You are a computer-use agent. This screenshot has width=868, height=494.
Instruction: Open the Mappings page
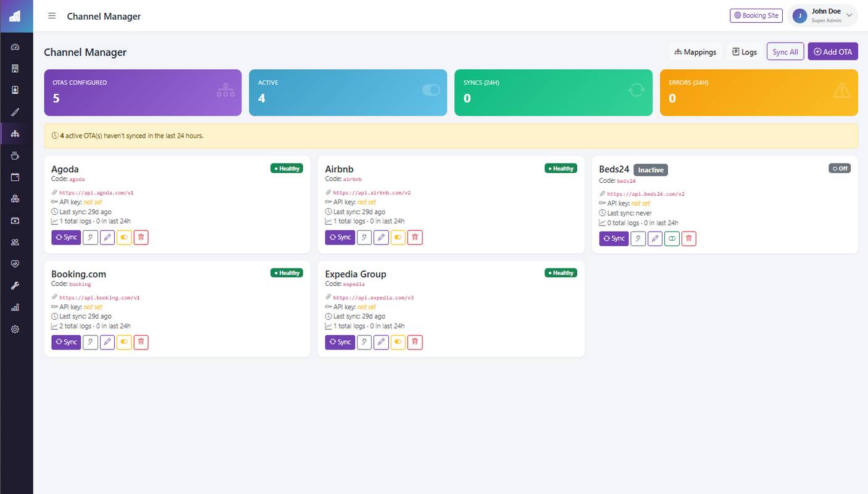point(695,52)
